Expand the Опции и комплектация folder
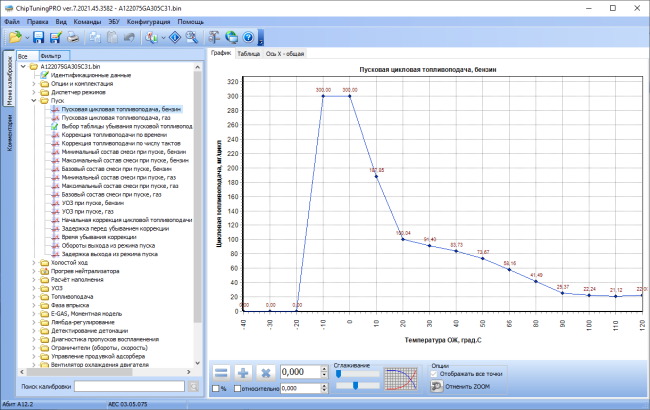650x410 pixels. tap(34, 84)
